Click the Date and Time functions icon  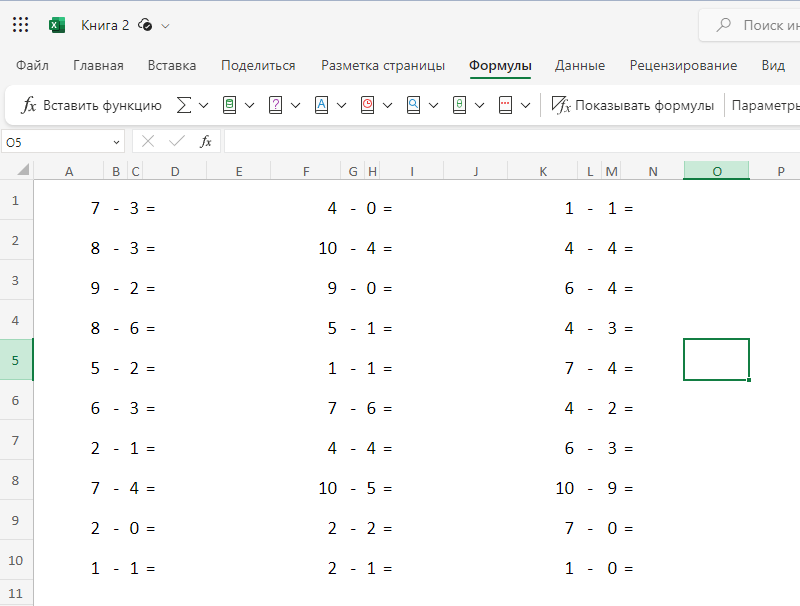tap(369, 104)
